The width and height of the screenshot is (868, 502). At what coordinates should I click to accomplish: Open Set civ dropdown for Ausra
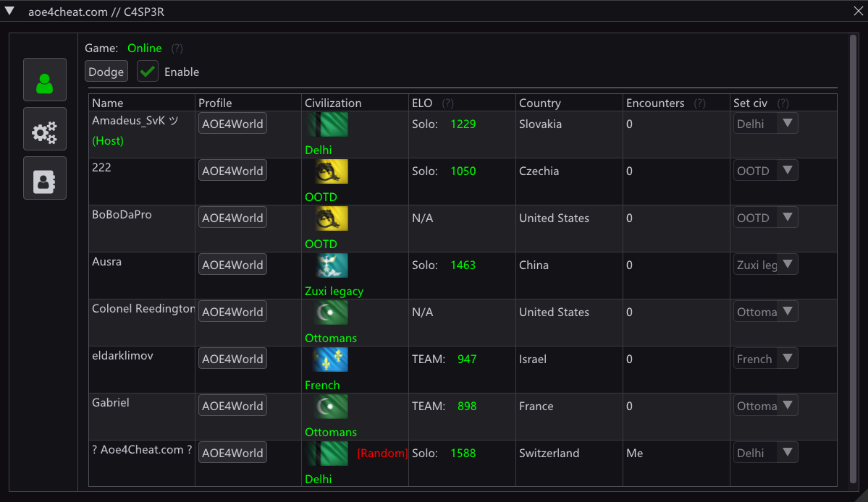click(766, 265)
